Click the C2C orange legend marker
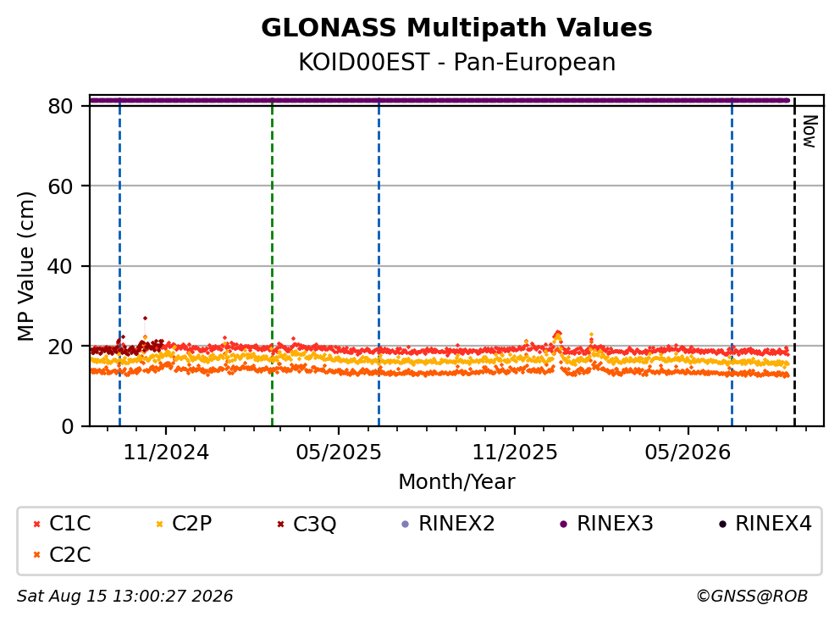Viewport: 840px width, 622px height. click(37, 555)
